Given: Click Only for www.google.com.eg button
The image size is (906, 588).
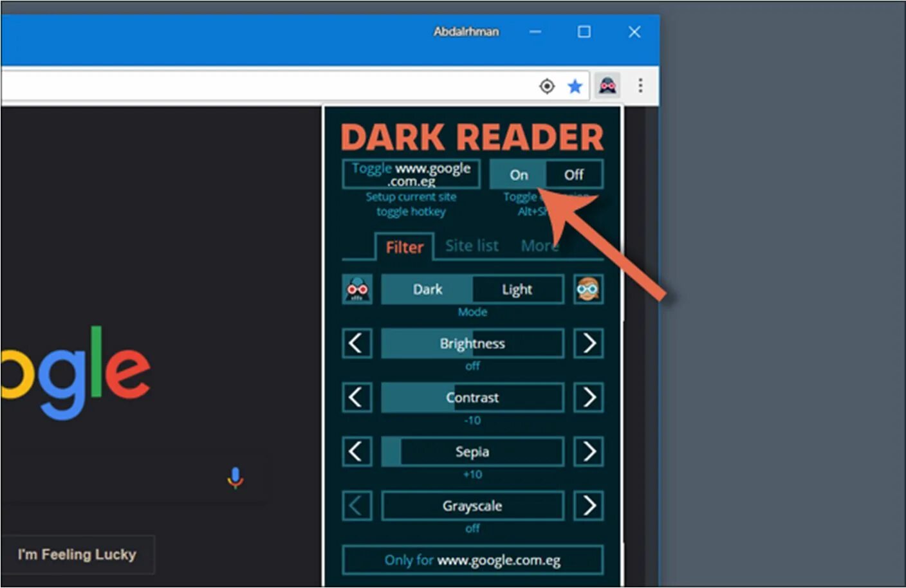Looking at the screenshot, I should point(472,560).
